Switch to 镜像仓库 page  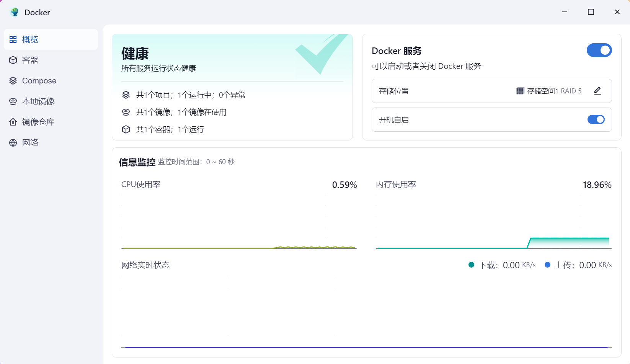51,122
